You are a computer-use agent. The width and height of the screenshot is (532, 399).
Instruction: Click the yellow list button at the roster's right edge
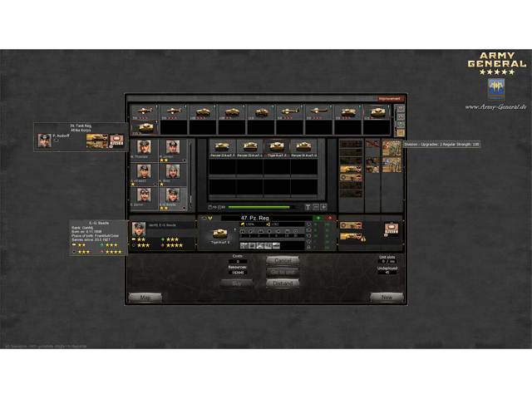coord(401,132)
